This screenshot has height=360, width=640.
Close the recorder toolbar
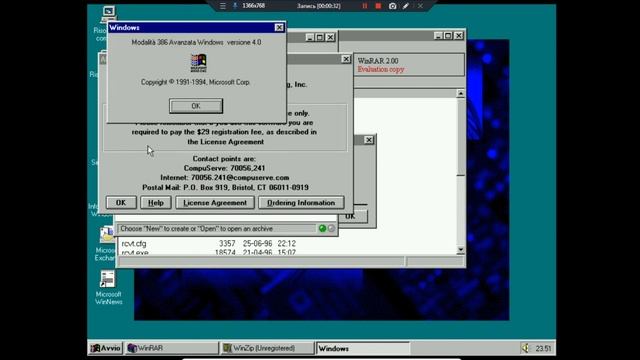point(420,6)
